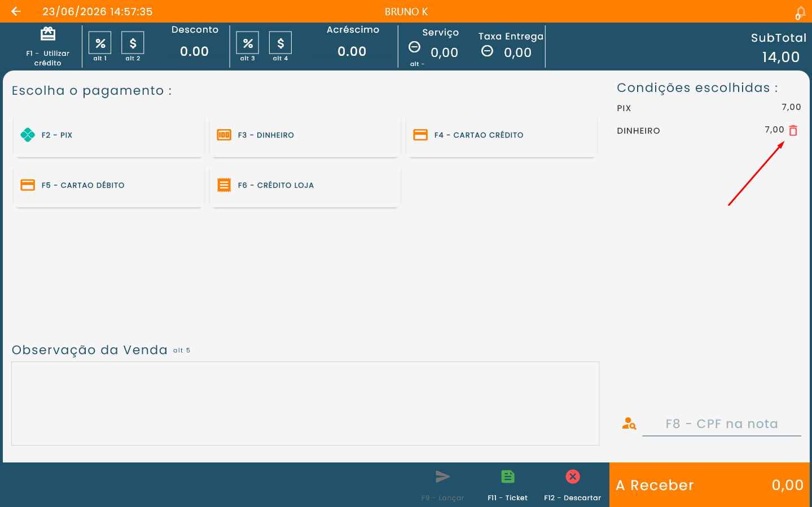This screenshot has width=812, height=507.
Task: Click the BRUNO K title text
Action: pos(406,12)
